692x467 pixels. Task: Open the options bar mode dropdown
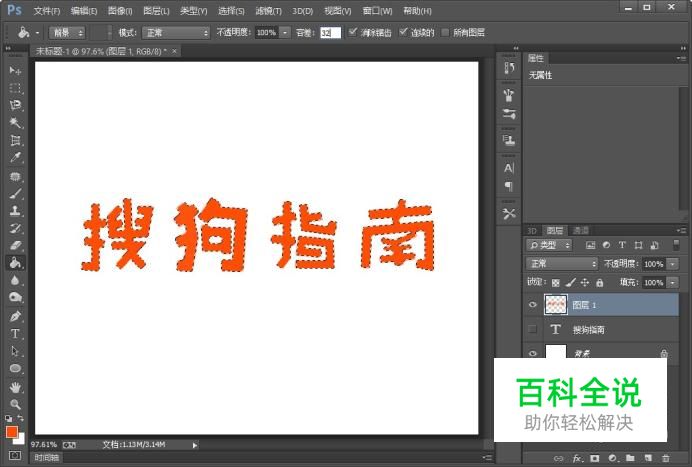176,33
